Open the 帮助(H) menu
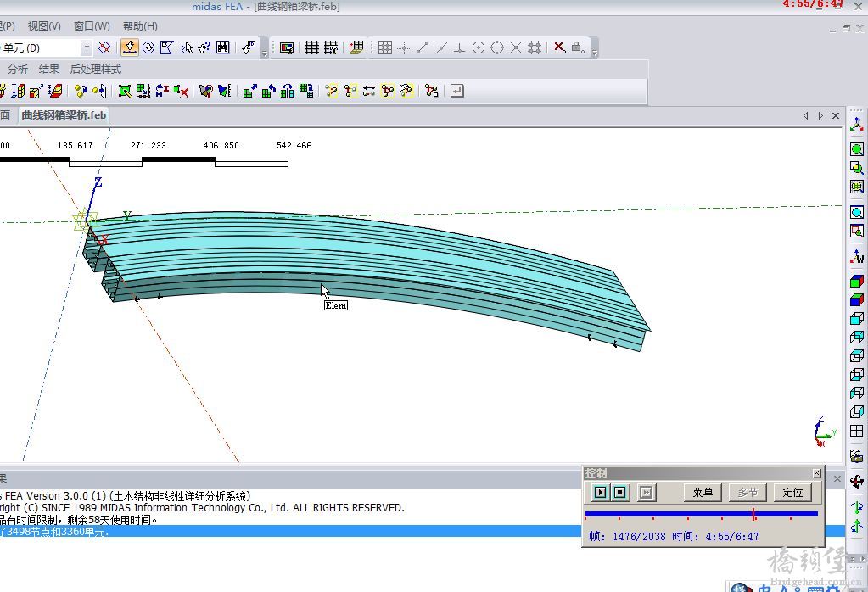868x592 pixels. [x=140, y=26]
